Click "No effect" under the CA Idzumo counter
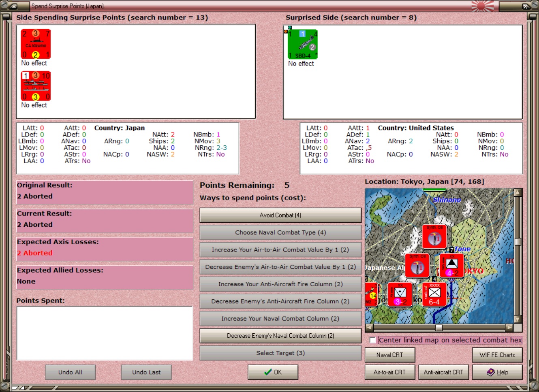The height and width of the screenshot is (392, 539). 34,63
